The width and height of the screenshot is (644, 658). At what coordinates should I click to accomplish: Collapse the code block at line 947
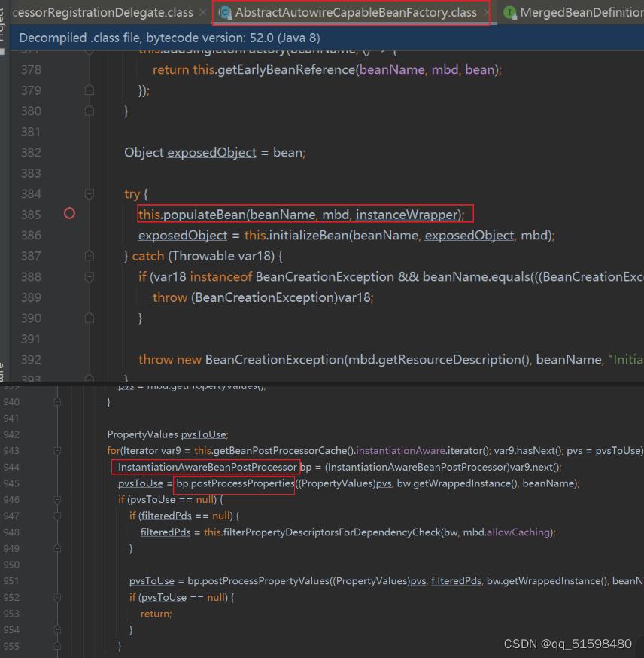[x=56, y=516]
